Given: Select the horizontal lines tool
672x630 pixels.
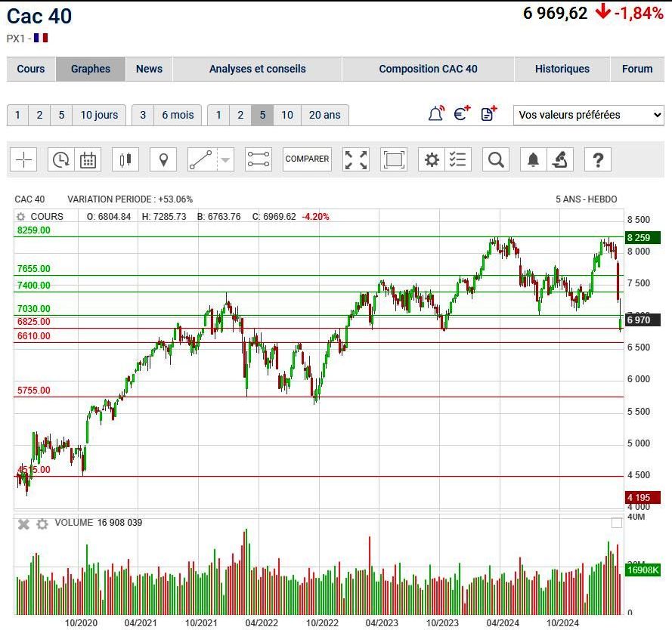Looking at the screenshot, I should (x=259, y=159).
